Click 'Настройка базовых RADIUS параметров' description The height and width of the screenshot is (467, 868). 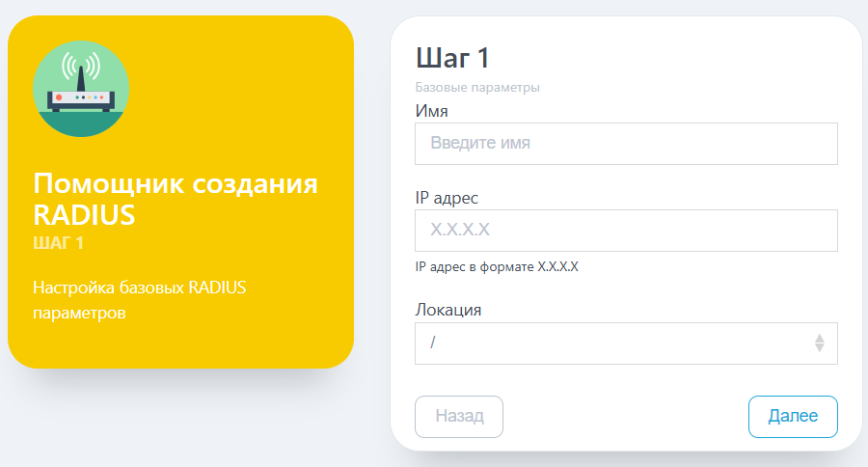140,300
